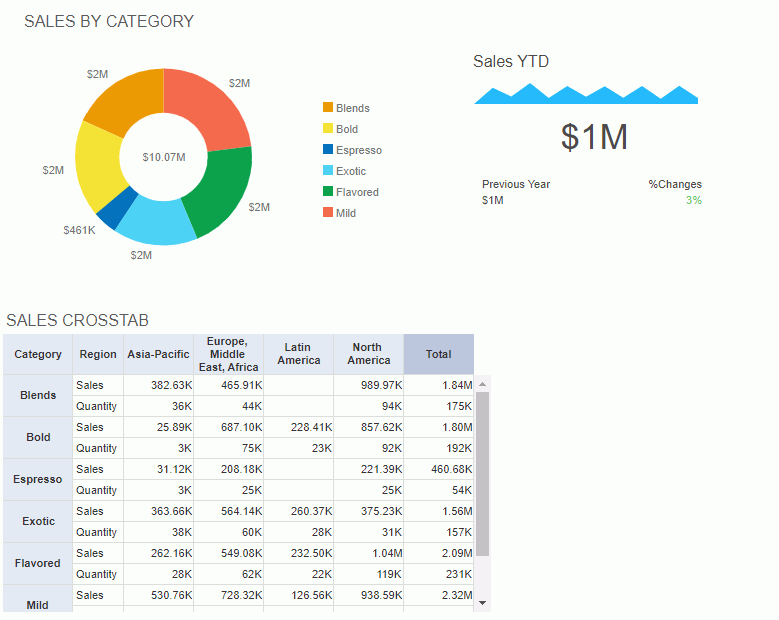Click the yellow Bold donut slice

pos(97,168)
